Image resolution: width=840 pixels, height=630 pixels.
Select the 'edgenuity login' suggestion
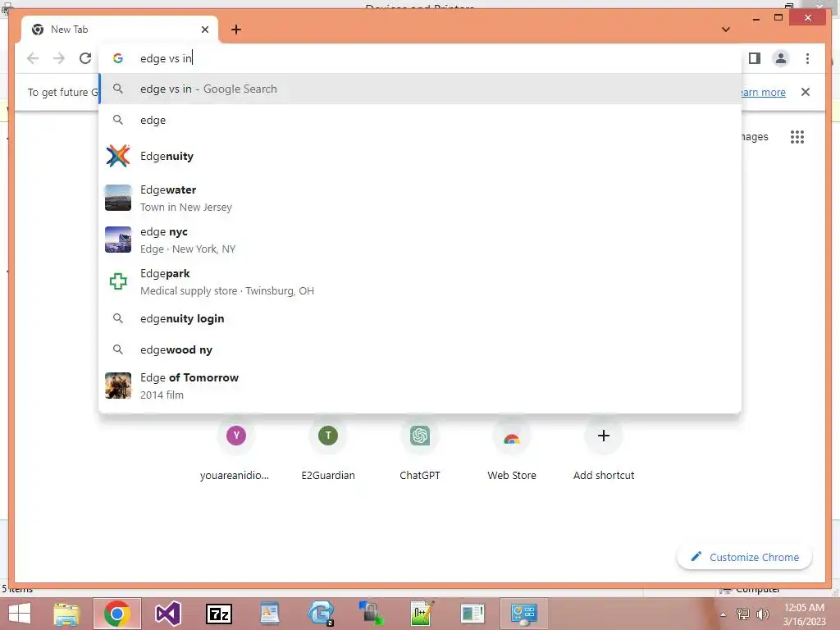420,319
